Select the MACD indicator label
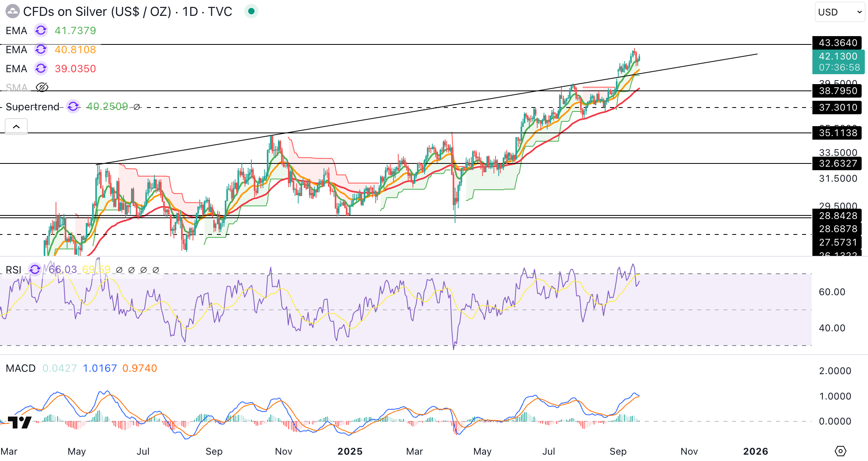 (21, 368)
